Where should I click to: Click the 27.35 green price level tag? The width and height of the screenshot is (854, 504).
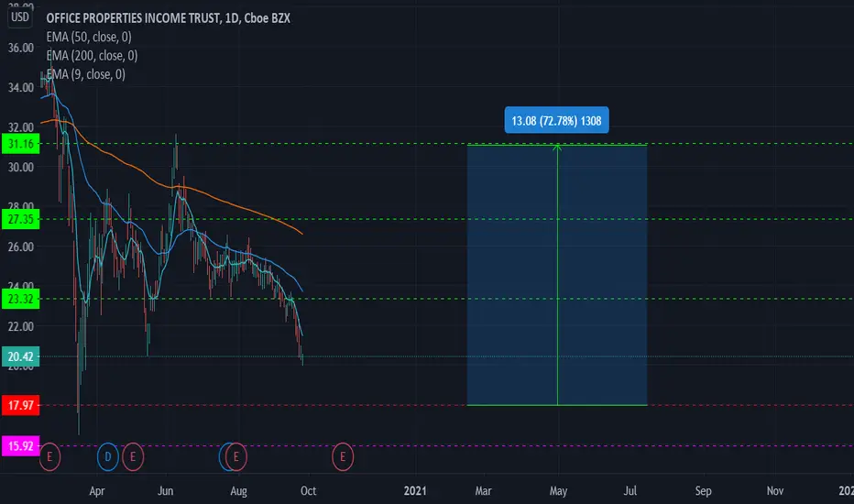(x=21, y=220)
